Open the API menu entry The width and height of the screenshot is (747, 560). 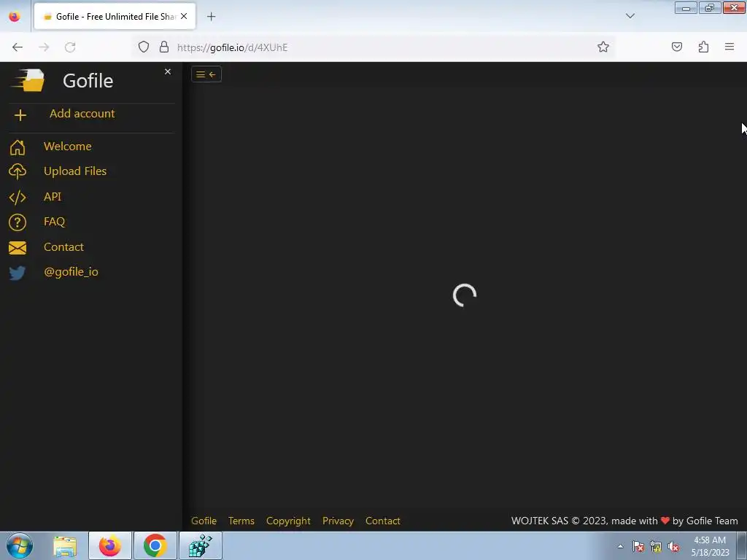click(53, 197)
